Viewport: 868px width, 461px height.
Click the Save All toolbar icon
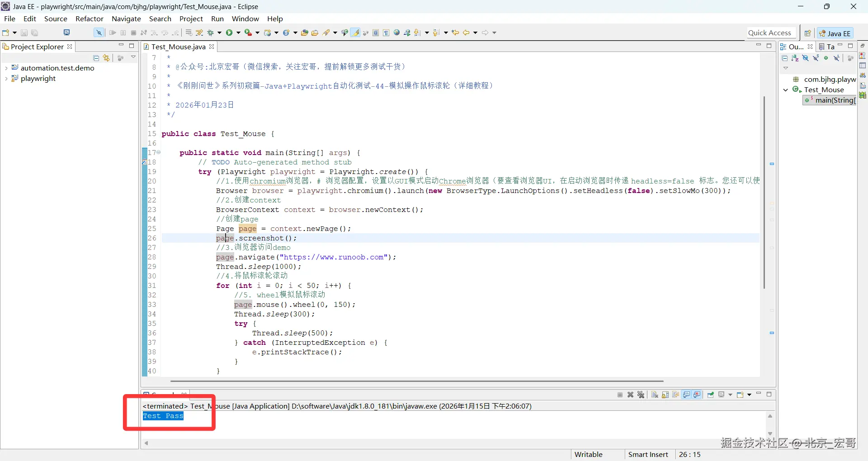pyautogui.click(x=35, y=33)
